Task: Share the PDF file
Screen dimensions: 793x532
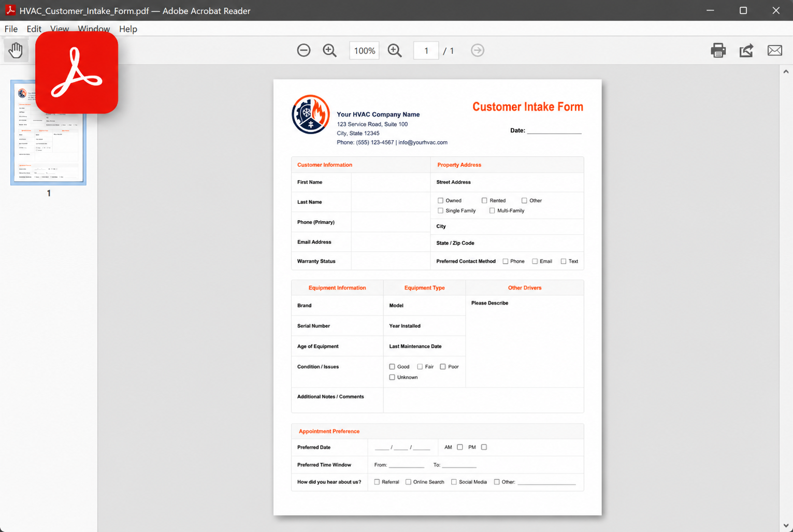Action: click(746, 50)
